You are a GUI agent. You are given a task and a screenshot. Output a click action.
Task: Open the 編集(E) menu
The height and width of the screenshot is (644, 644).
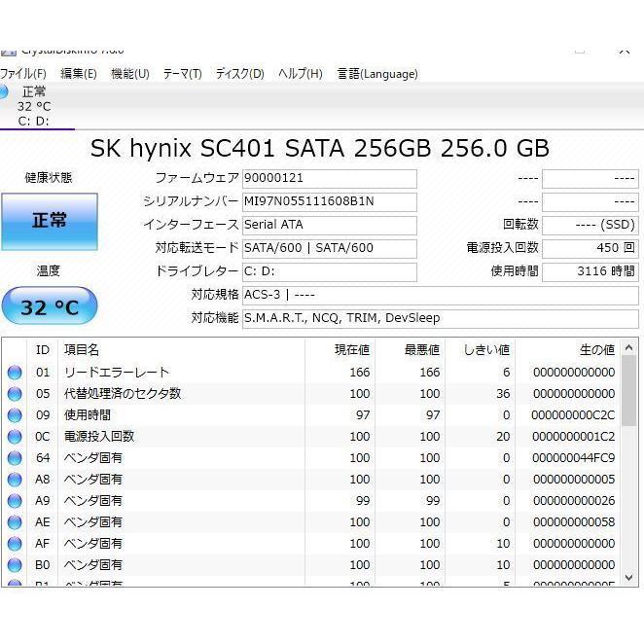click(x=79, y=74)
